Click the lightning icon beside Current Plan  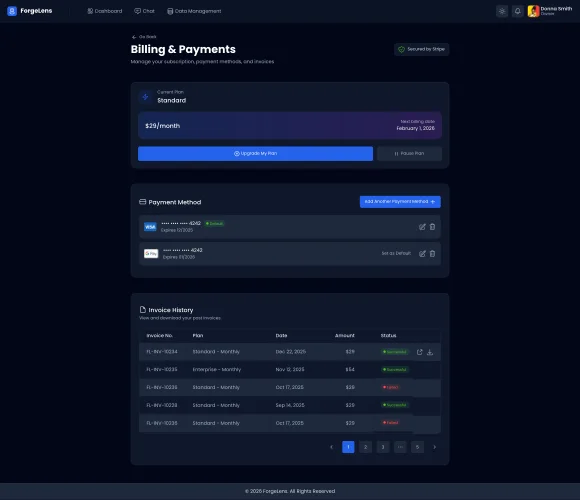pyautogui.click(x=145, y=97)
